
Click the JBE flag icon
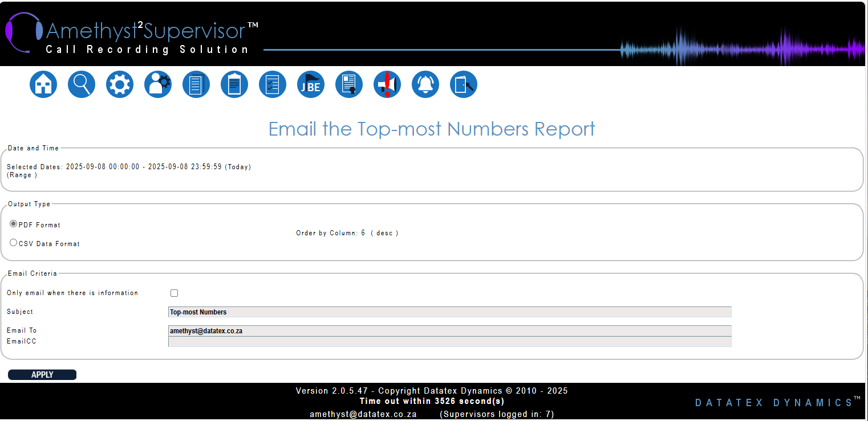click(x=311, y=84)
